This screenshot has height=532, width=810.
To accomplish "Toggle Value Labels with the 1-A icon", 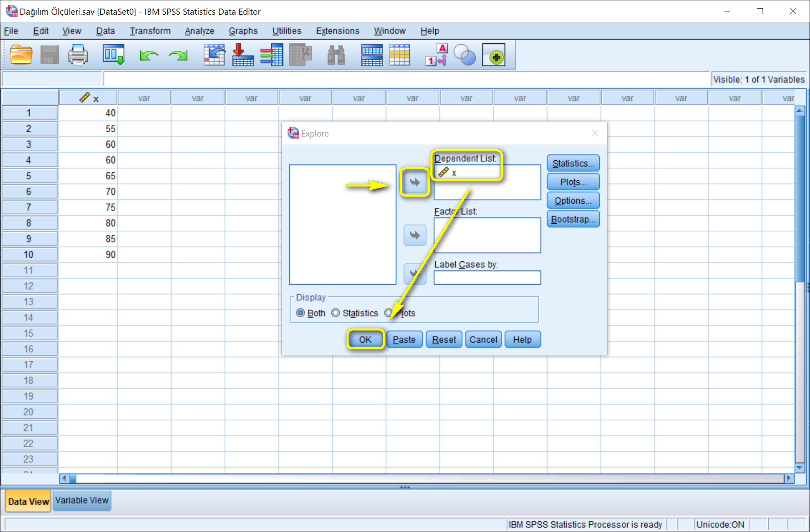I will pos(435,54).
